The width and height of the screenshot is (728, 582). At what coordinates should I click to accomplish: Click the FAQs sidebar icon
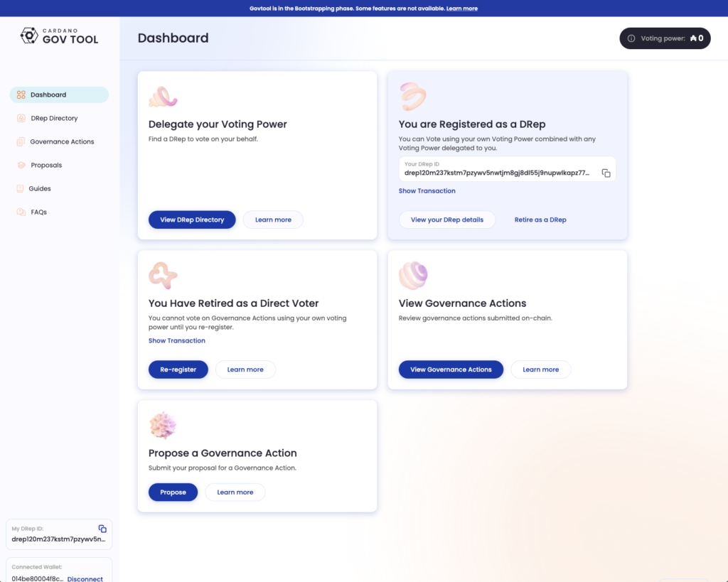click(21, 212)
